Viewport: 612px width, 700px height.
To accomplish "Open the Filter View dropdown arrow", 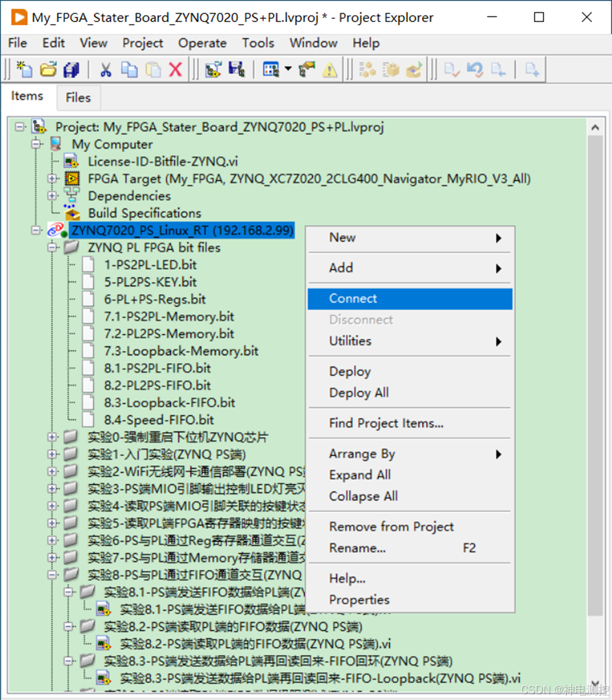I will pos(288,69).
